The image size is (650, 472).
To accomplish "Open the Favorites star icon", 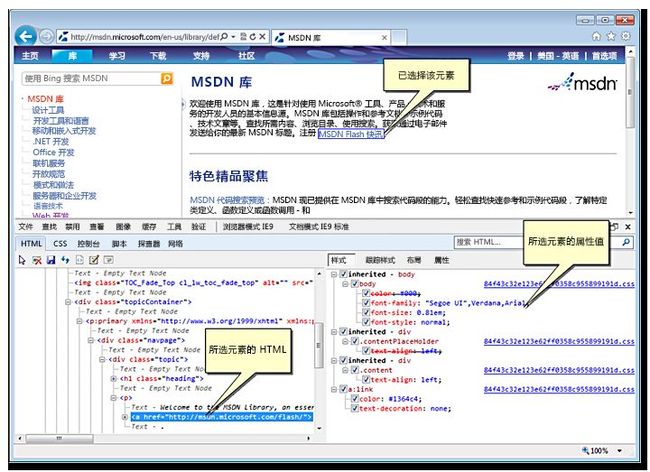I will tap(611, 36).
